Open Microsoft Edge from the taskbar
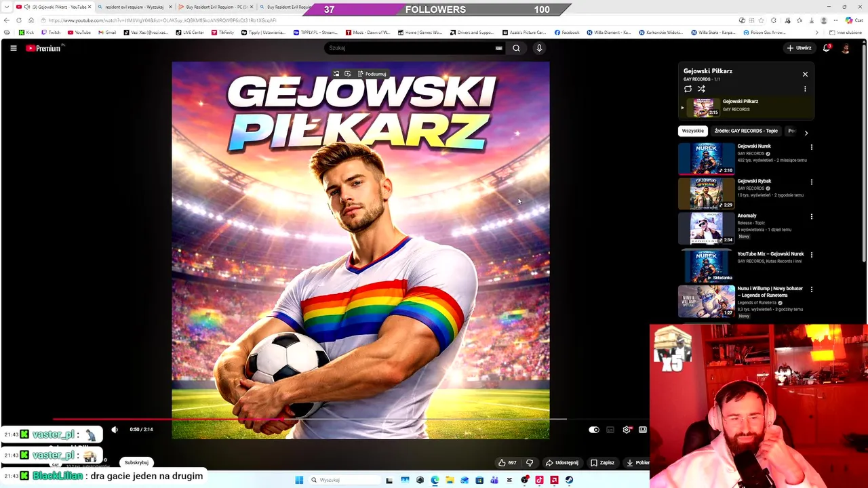This screenshot has width=868, height=488. coord(435,480)
